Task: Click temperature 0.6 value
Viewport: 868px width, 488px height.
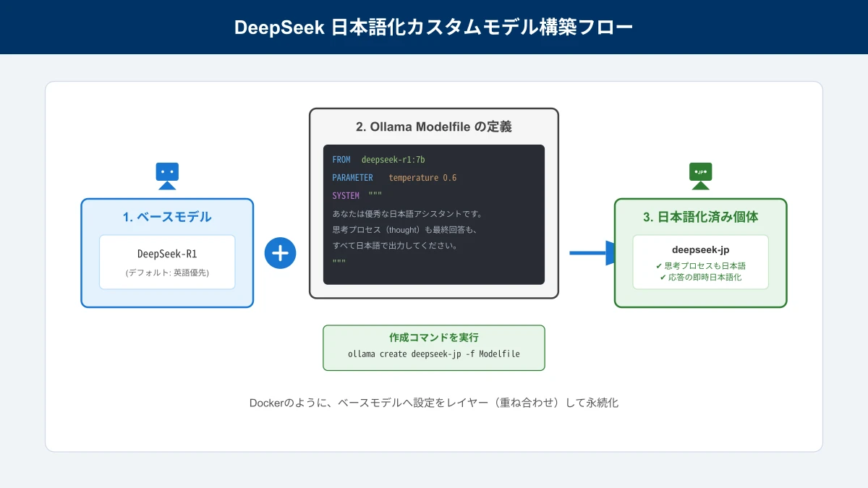Action: click(x=422, y=178)
